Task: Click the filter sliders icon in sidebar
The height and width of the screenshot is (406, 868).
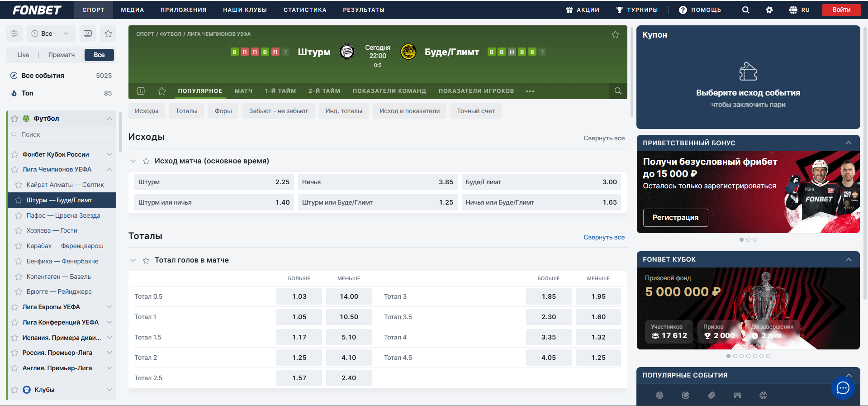Action: [14, 33]
